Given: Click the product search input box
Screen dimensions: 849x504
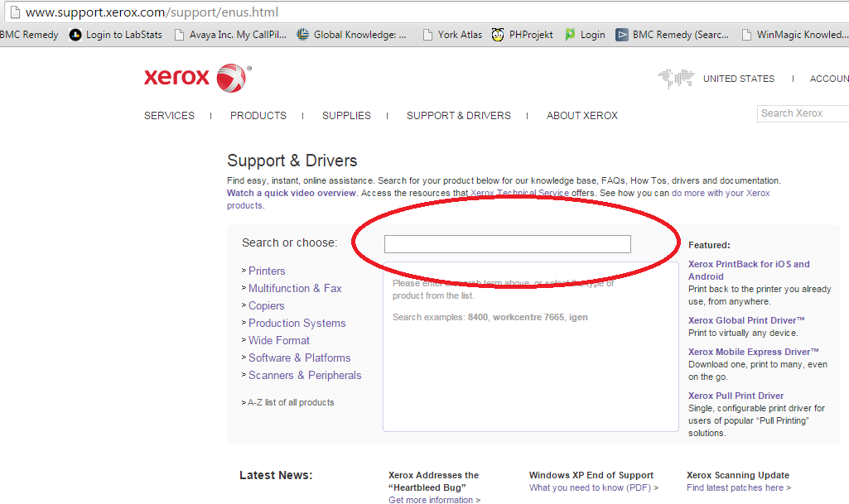Looking at the screenshot, I should 508,244.
